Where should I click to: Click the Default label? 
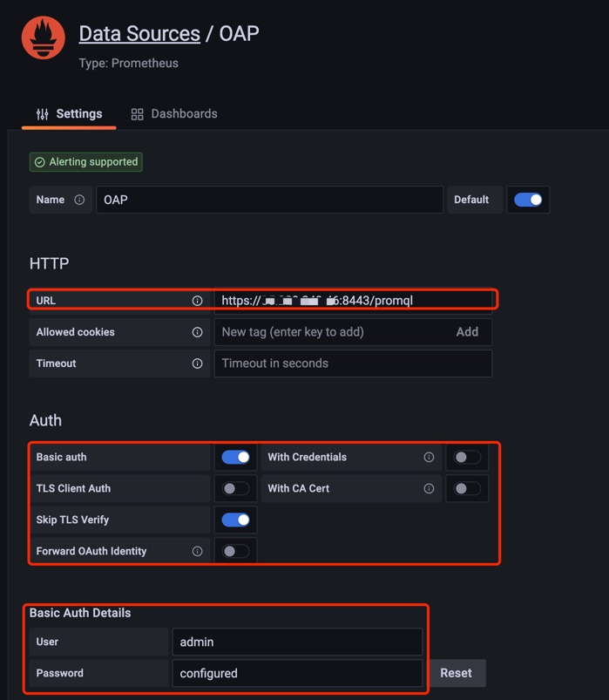point(471,200)
